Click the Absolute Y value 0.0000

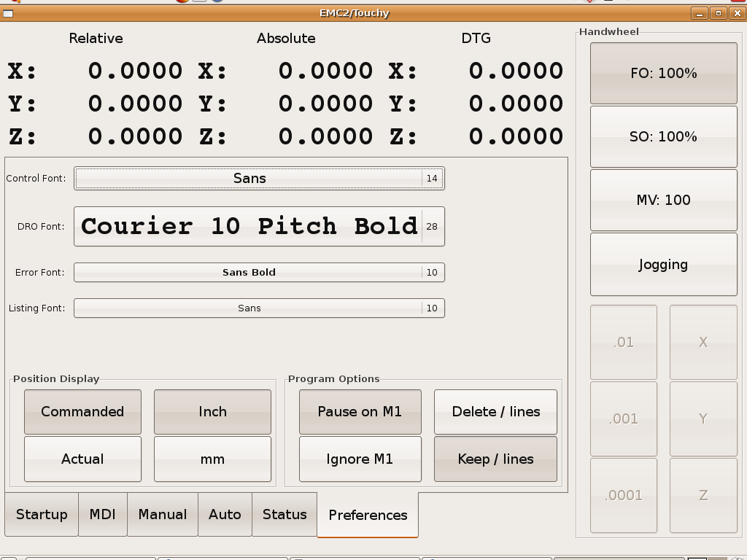[x=325, y=104]
